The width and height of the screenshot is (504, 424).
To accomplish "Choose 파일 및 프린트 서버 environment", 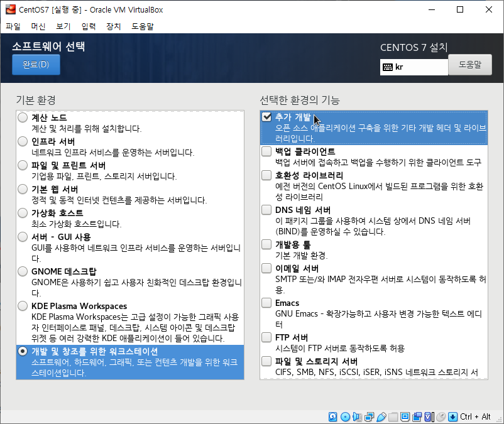I will tap(23, 165).
